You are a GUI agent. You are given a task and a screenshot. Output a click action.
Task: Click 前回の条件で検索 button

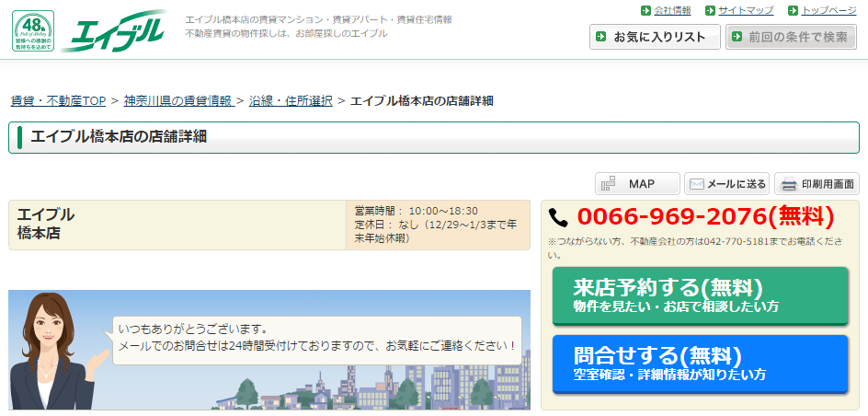pyautogui.click(x=791, y=37)
